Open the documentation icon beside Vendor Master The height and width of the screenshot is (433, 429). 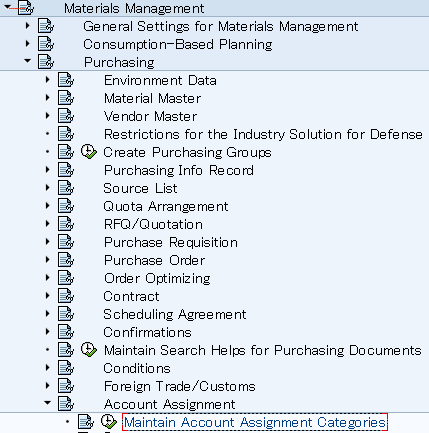pyautogui.click(x=66, y=116)
